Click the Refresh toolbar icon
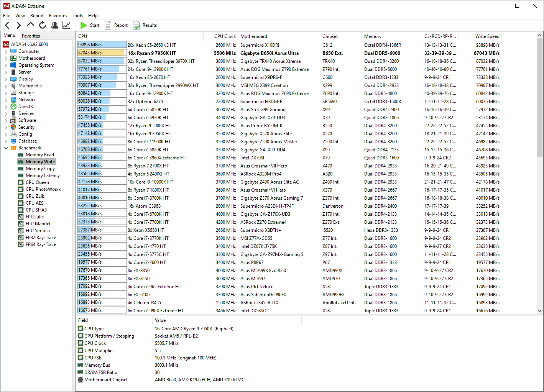Image resolution: width=544 pixels, height=392 pixels. 43,25
